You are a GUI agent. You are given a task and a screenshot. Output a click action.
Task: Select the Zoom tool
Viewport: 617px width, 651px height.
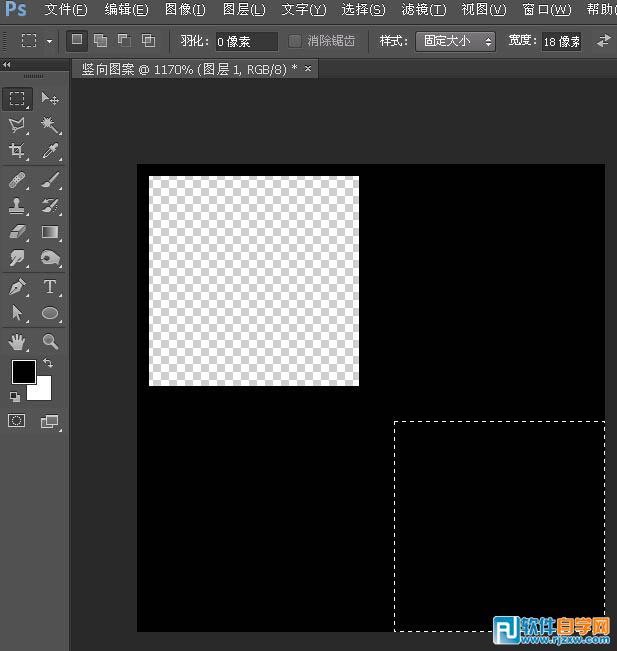coord(50,342)
